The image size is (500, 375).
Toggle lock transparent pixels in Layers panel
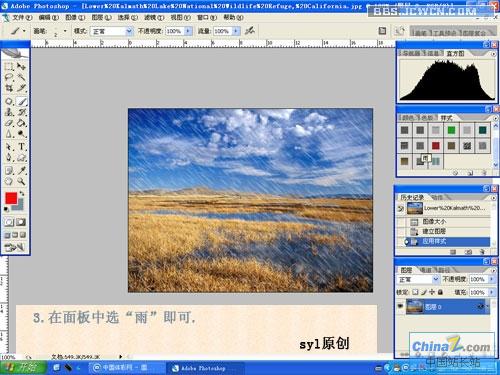pyautogui.click(x=415, y=292)
